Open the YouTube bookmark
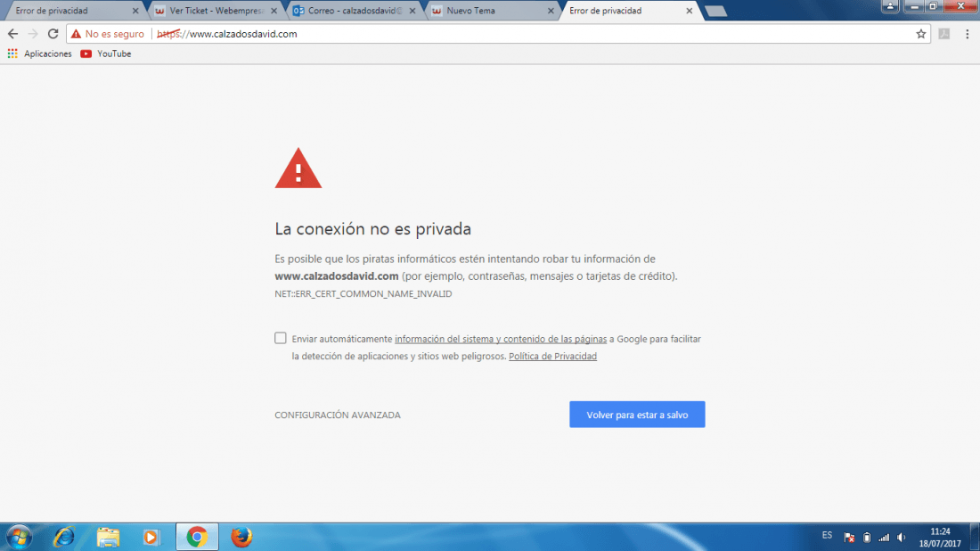Image resolution: width=980 pixels, height=551 pixels. (106, 53)
